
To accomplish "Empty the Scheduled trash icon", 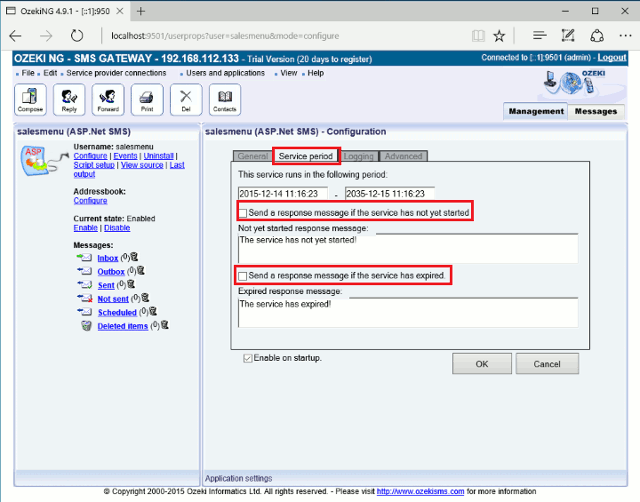I will point(153,311).
